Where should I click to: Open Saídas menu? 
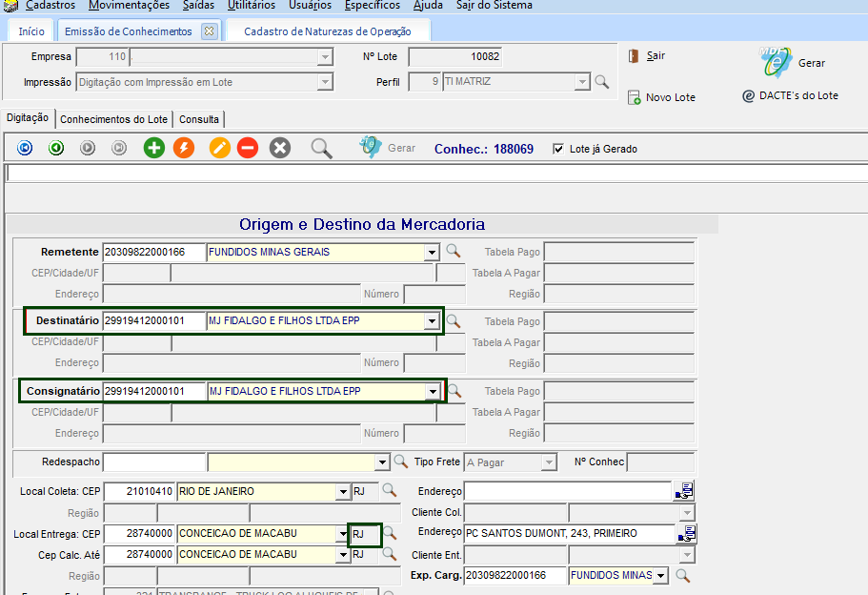coord(198,5)
